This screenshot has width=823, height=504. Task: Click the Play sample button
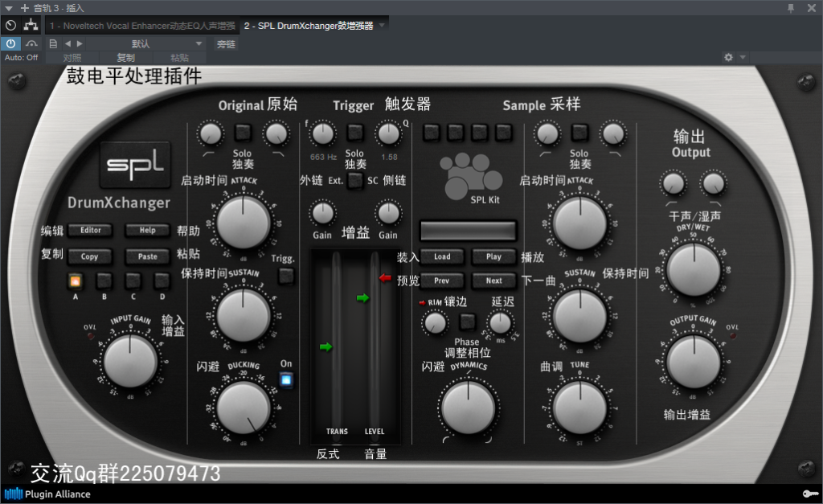(493, 256)
